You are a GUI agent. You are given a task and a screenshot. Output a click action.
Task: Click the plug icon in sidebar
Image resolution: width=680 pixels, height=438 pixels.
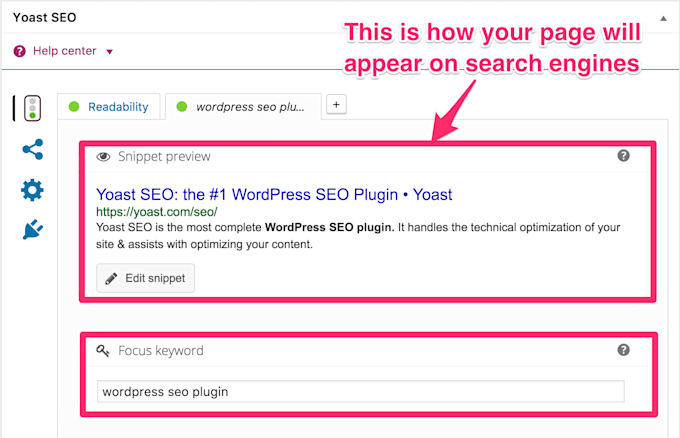pos(33,230)
